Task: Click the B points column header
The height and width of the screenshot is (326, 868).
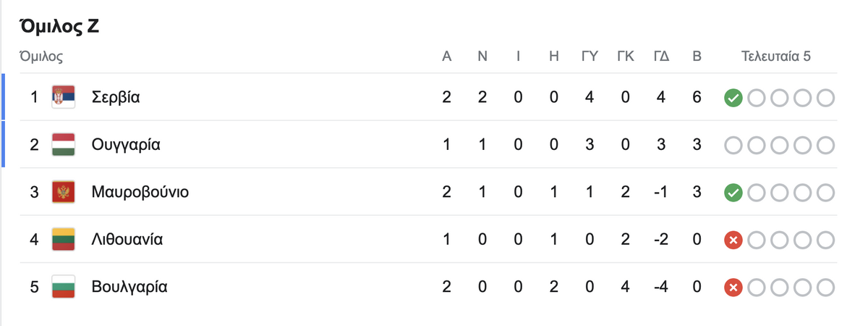Action: pos(697,57)
